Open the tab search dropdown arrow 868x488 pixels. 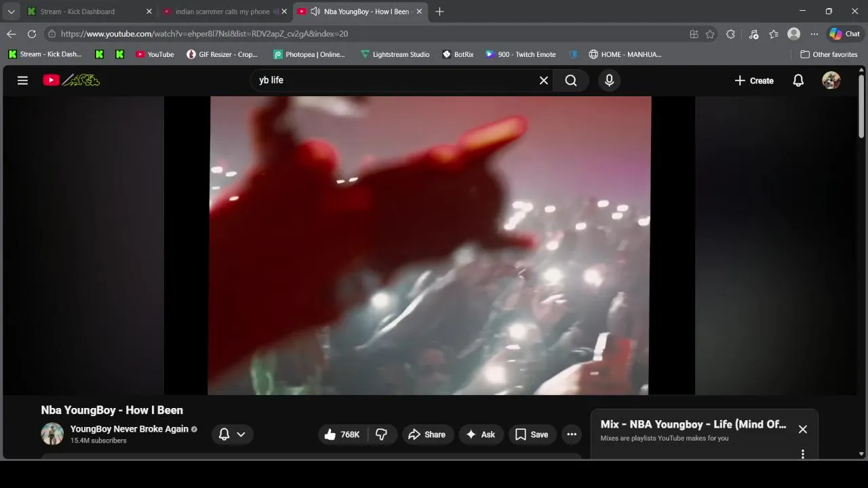[11, 12]
